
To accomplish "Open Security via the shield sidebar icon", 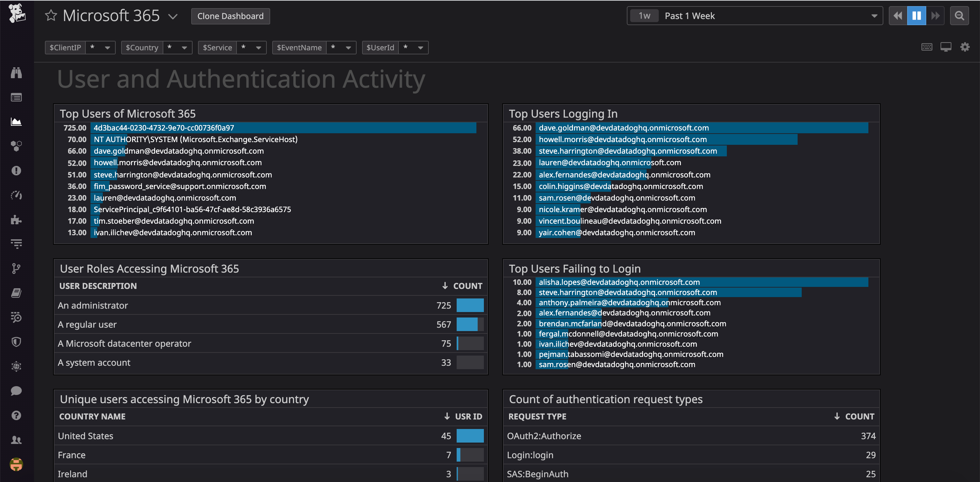I will point(16,341).
